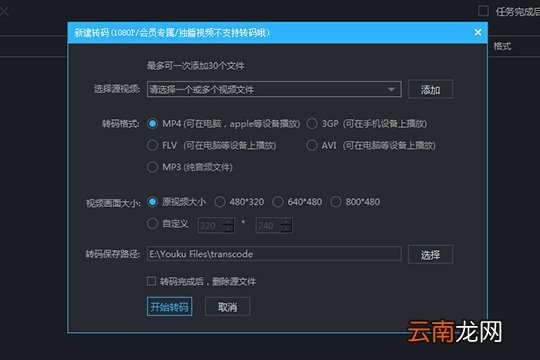Click the 添加 button
Image resolution: width=540 pixels, height=360 pixels.
point(430,90)
